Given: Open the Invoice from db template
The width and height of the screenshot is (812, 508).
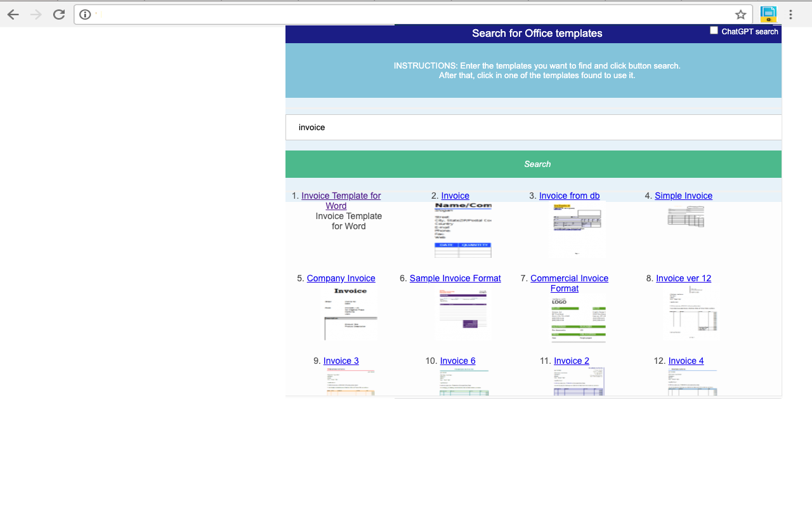Looking at the screenshot, I should pyautogui.click(x=569, y=196).
